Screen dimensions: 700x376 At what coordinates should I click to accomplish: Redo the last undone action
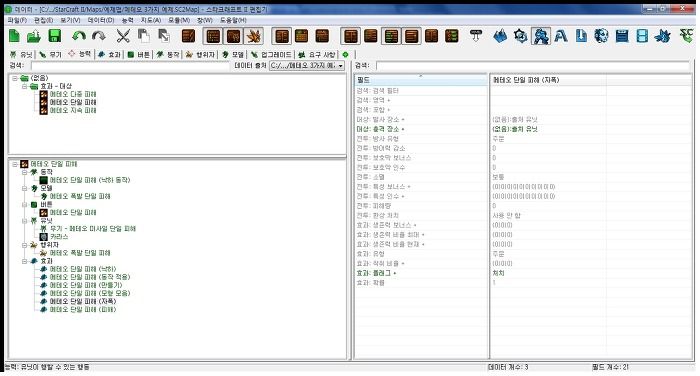[99, 36]
